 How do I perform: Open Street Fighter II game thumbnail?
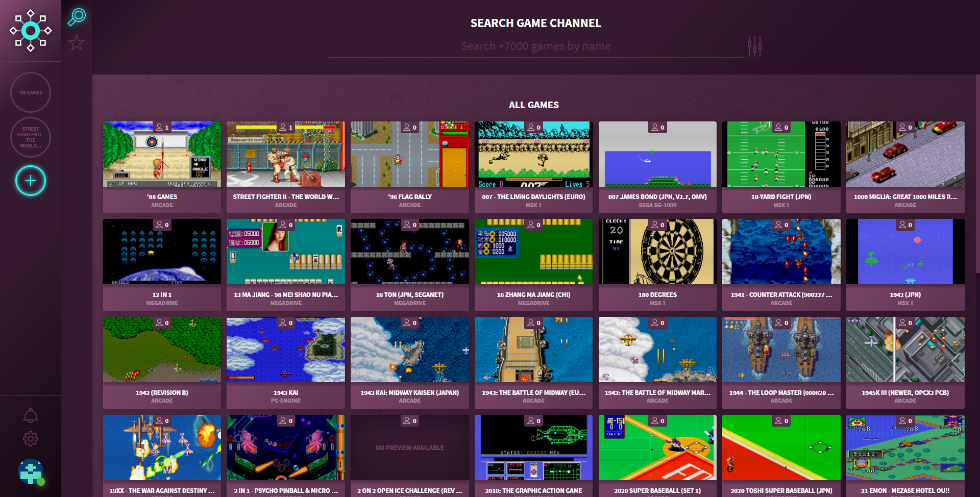tap(286, 154)
